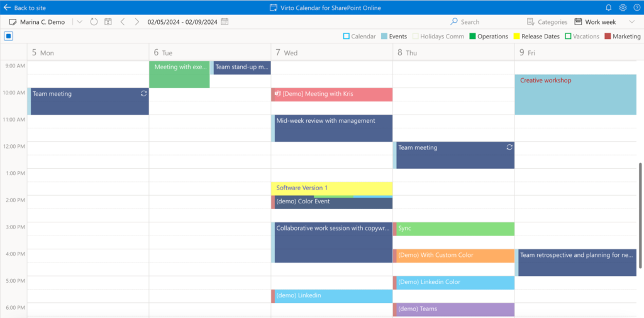Viewport: 644px width, 318px height.
Task: Go to the next week arrow
Action: [136, 22]
